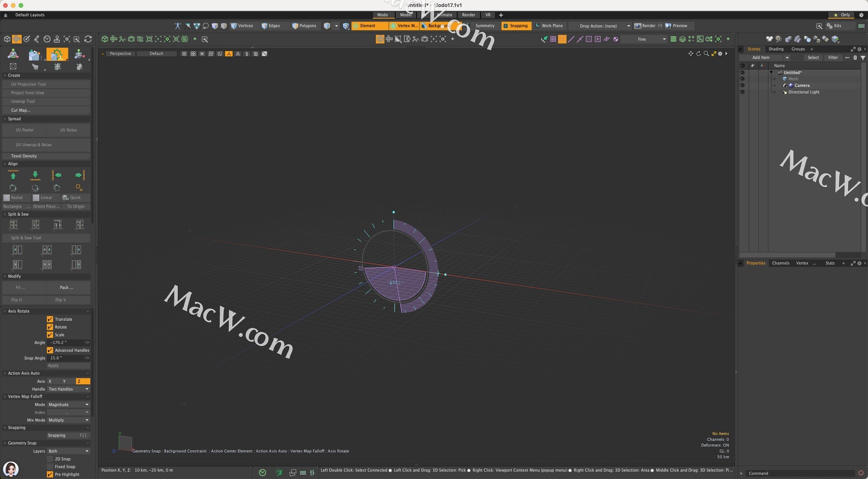This screenshot has width=868, height=479.
Task: Click the viewport zoom magnifier icon
Action: coord(706,54)
